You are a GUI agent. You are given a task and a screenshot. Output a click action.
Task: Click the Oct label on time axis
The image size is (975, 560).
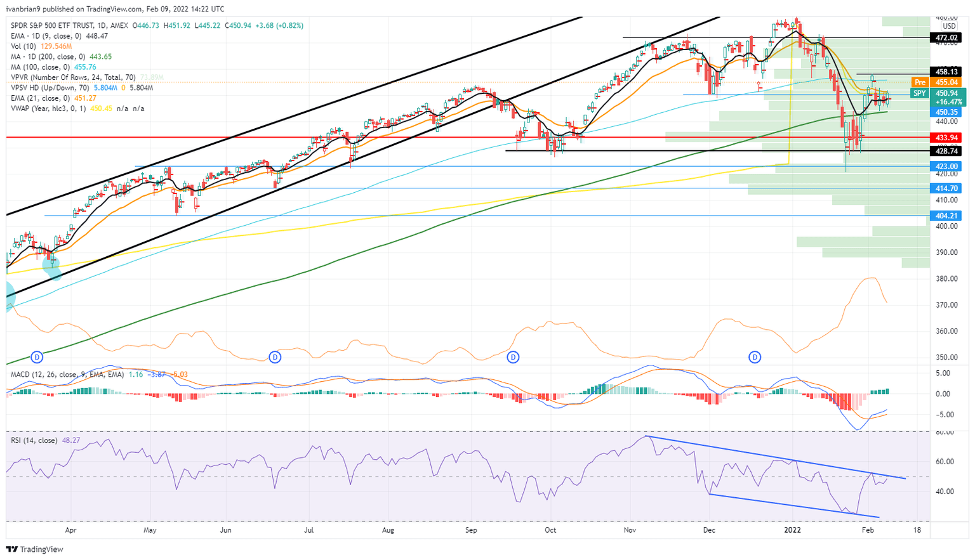(x=550, y=530)
